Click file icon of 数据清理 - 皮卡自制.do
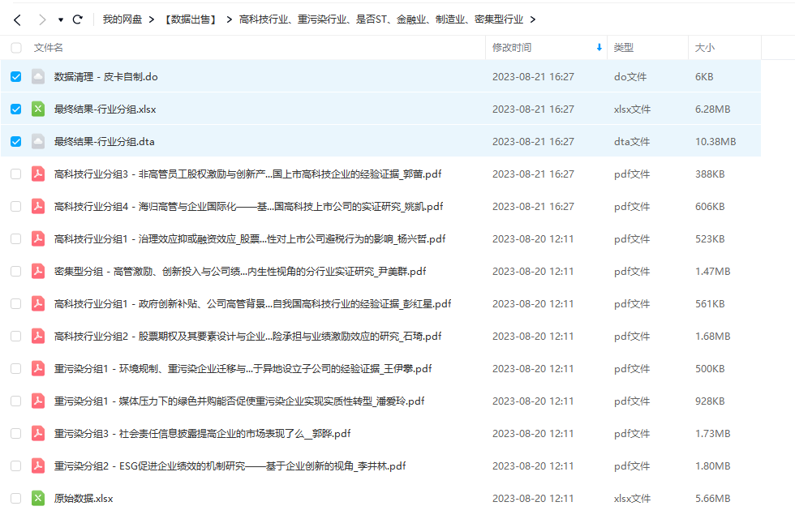Screen dimensions: 795x532 38,76
